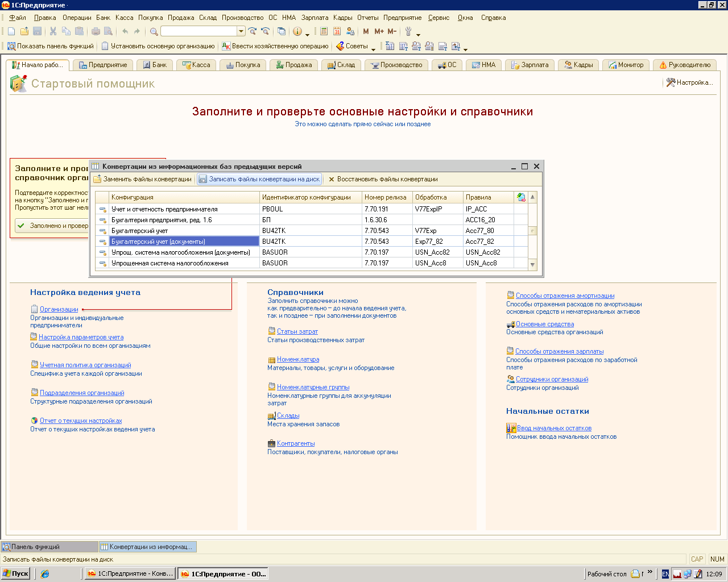Image resolution: width=728 pixels, height=582 pixels.
Task: Click the New document toolbar icon
Action: pyautogui.click(x=11, y=31)
